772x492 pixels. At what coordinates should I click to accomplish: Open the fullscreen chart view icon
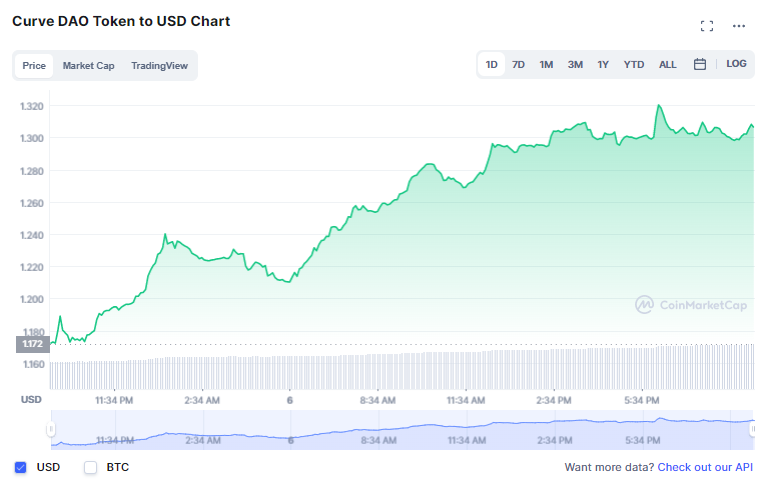click(707, 26)
